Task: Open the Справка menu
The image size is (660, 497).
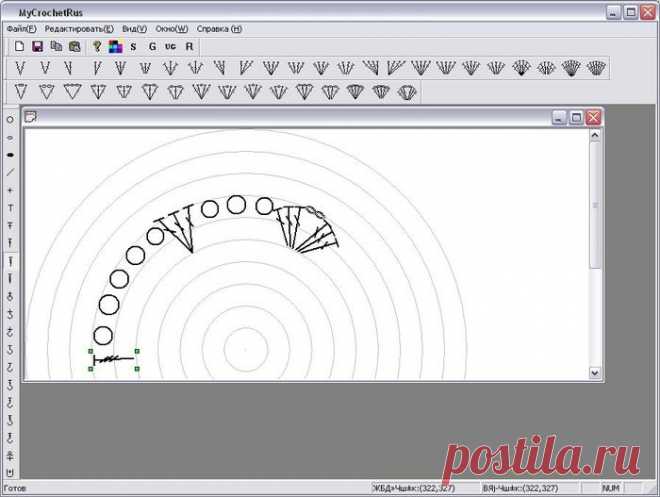Action: pos(219,29)
